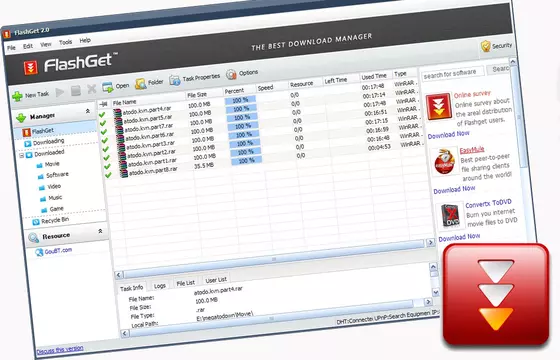Open the Folder toolbar icon
560x360 pixels.
click(140, 84)
